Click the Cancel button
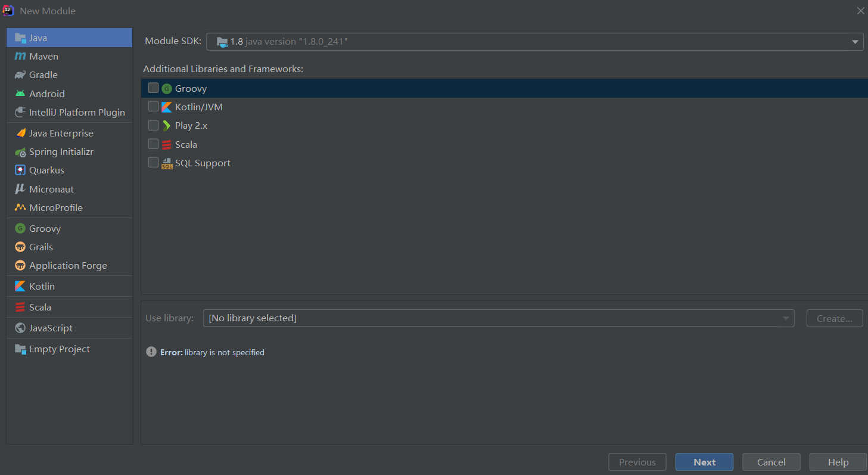 [771, 462]
